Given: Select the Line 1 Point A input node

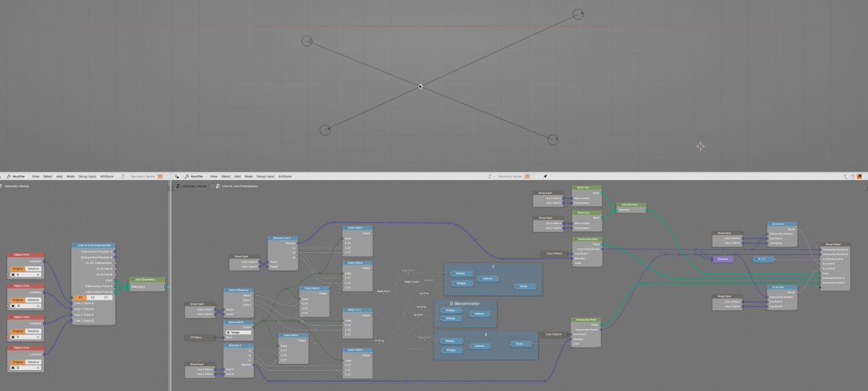Looking at the screenshot, I should [x=555, y=254].
